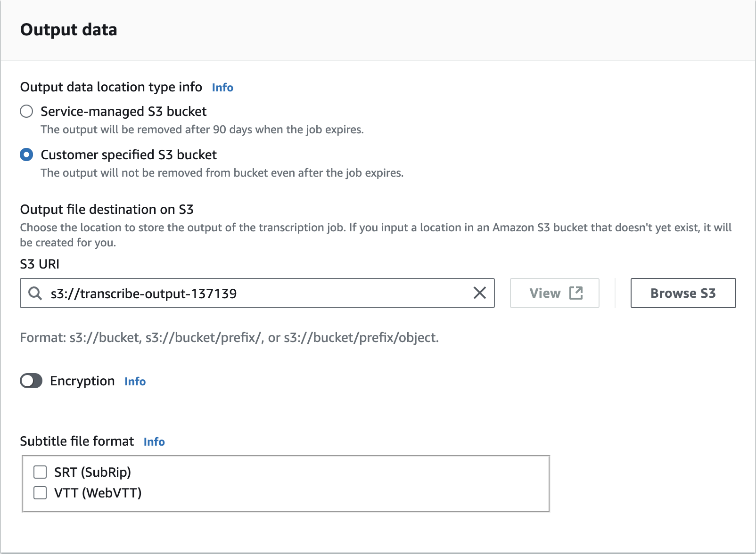Click the Service-managed S3 bucket label text
This screenshot has width=756, height=554.
123,112
